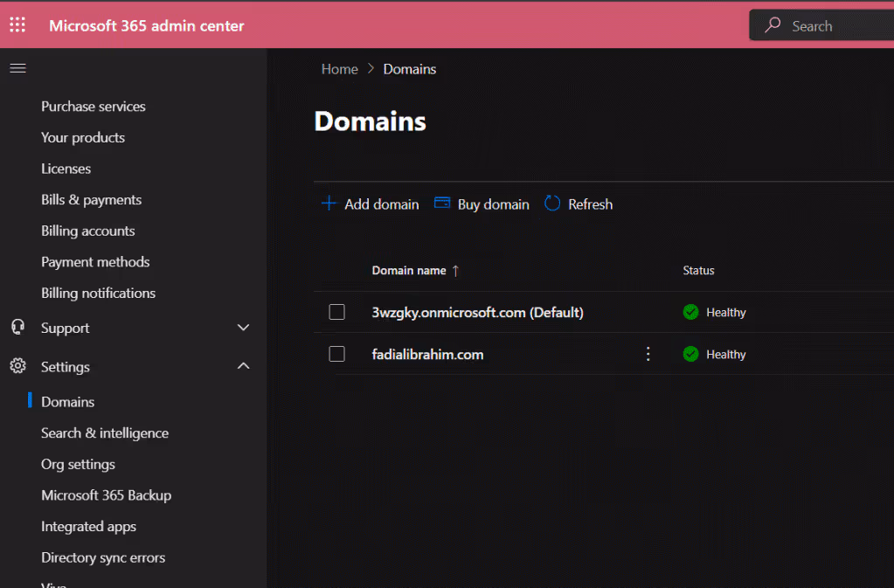Click Healthy text for 3wzgky.onmicrosoft.com
This screenshot has width=894, height=588.
pos(726,312)
